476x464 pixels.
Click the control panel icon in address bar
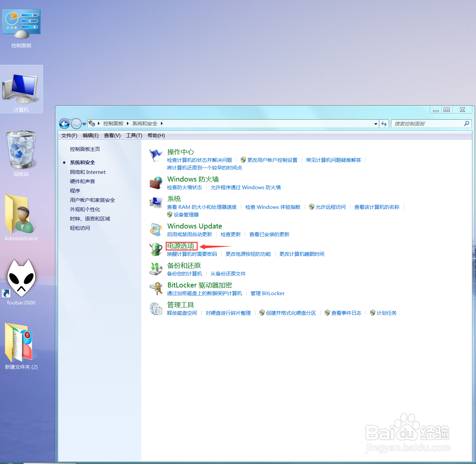click(x=92, y=124)
